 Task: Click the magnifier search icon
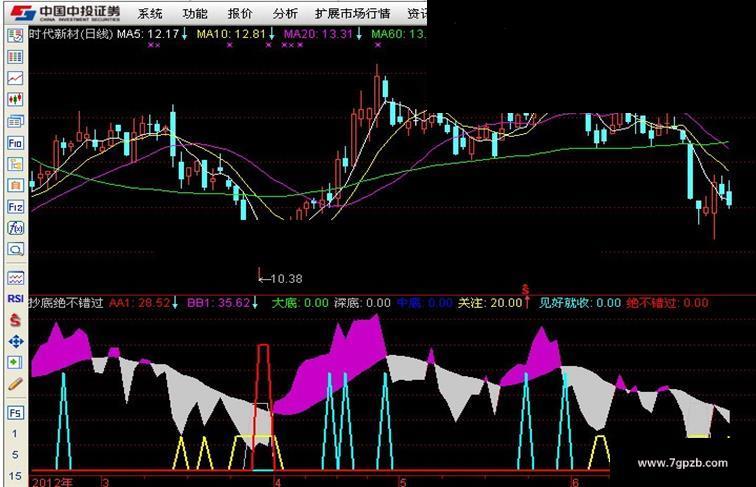(15, 249)
